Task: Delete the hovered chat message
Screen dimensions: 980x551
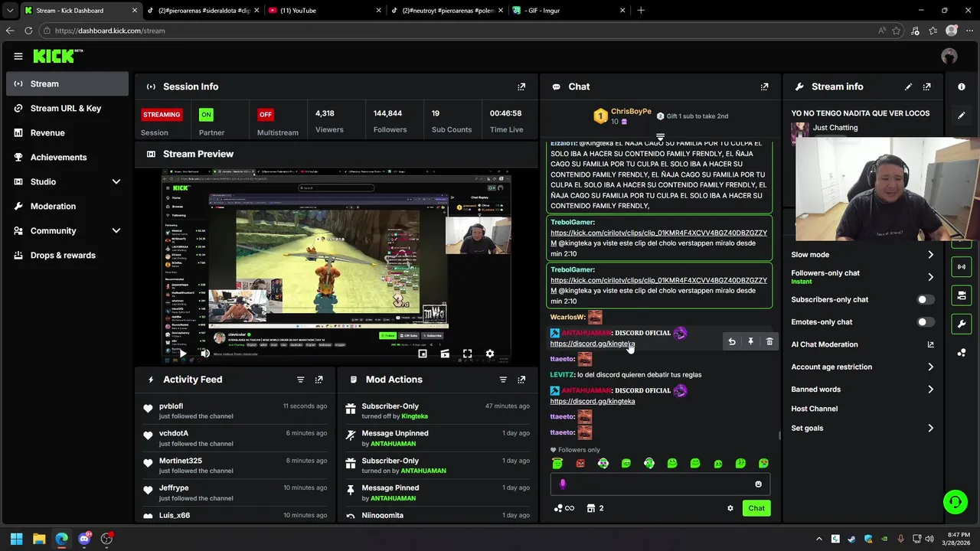Action: [x=769, y=342]
